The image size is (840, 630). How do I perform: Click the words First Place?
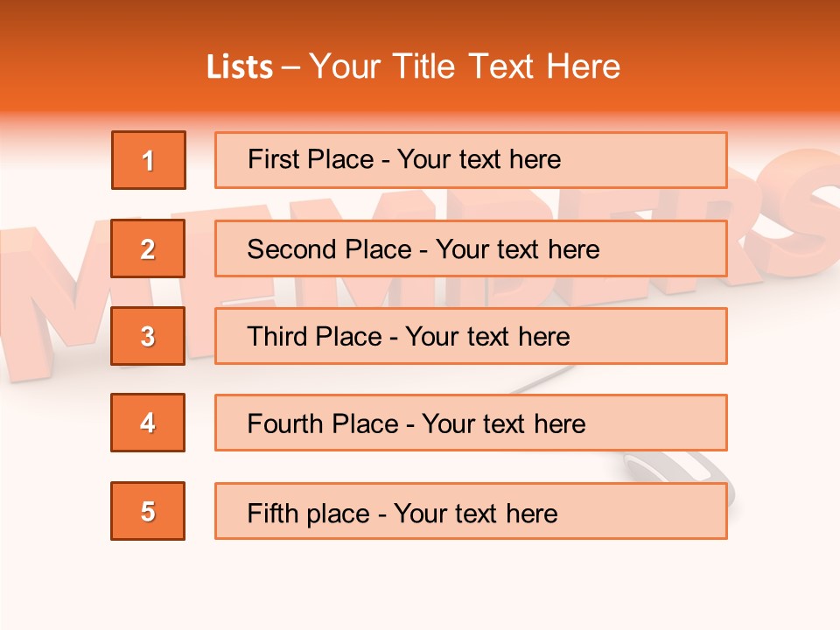tap(311, 159)
